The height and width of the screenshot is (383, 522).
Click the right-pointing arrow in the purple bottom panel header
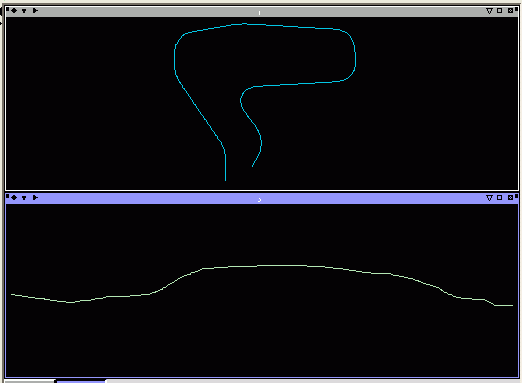[x=35, y=198]
